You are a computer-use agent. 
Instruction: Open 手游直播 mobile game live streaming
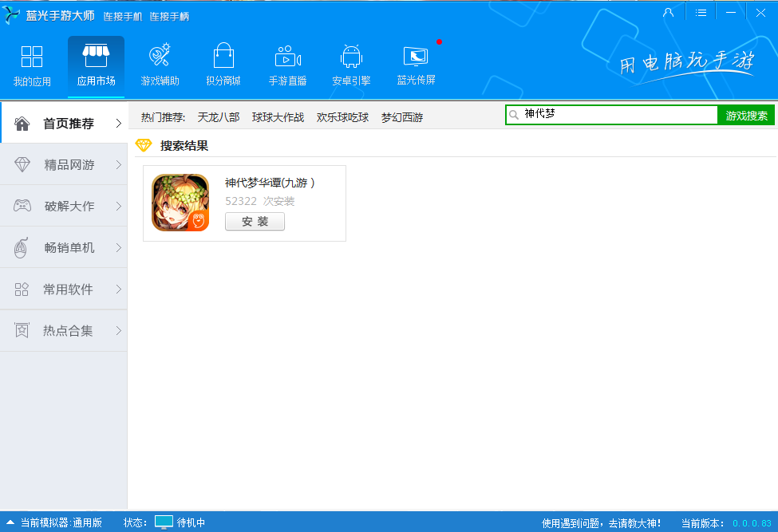pos(288,65)
